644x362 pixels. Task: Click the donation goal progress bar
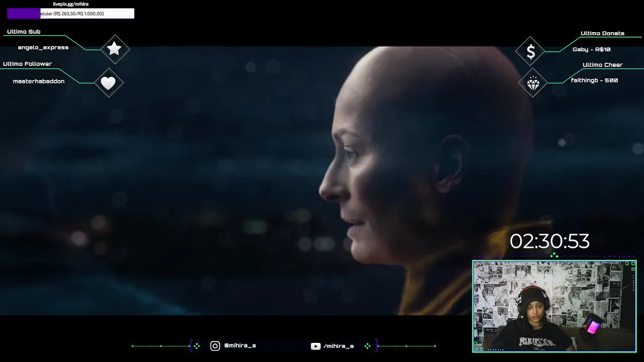[70, 14]
